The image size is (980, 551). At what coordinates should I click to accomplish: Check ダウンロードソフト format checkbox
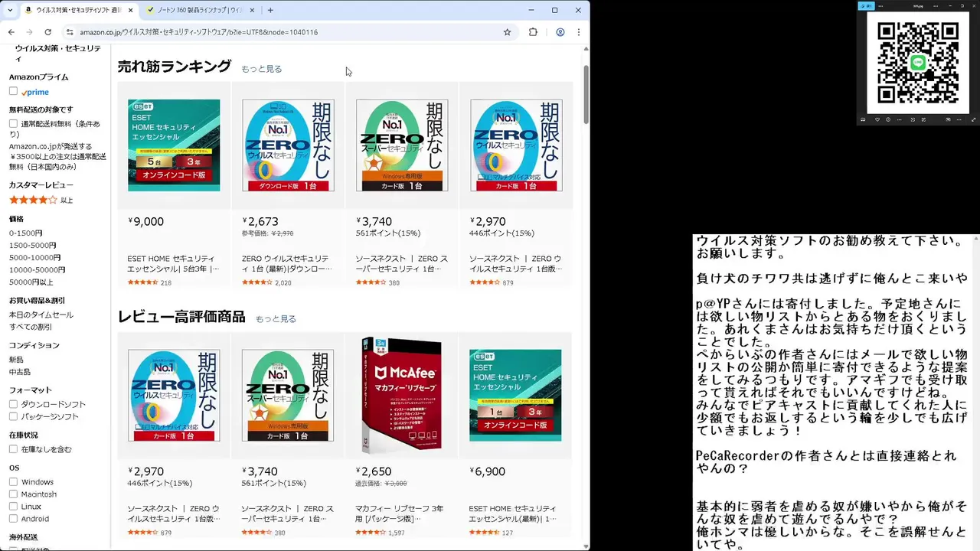coord(14,404)
